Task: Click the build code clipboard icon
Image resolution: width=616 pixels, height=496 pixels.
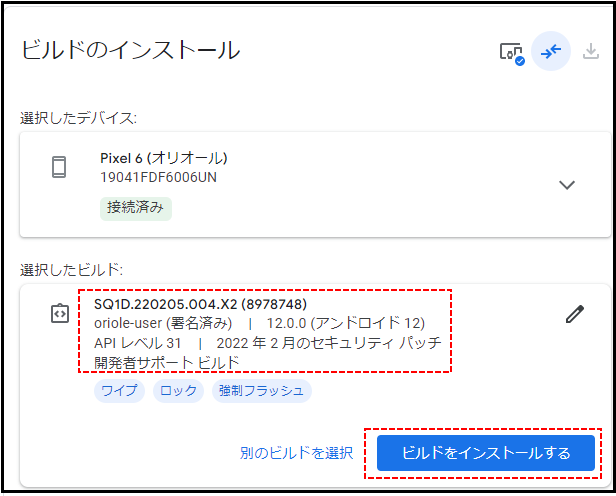Action: tap(60, 314)
